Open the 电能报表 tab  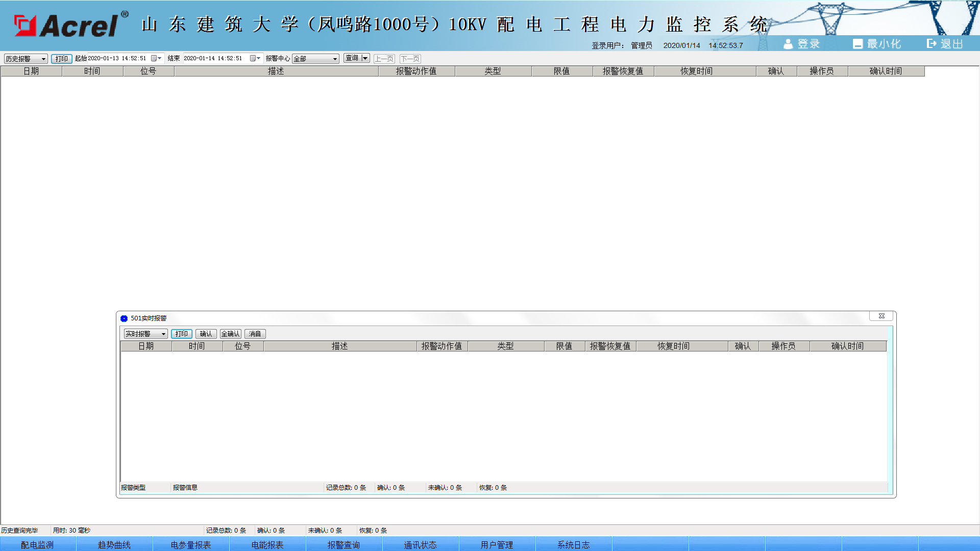coord(267,544)
